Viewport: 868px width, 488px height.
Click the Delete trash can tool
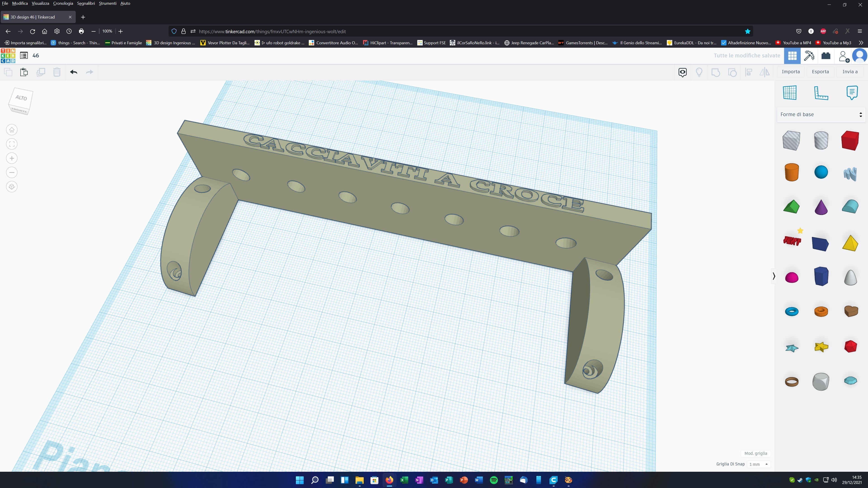pos(57,72)
